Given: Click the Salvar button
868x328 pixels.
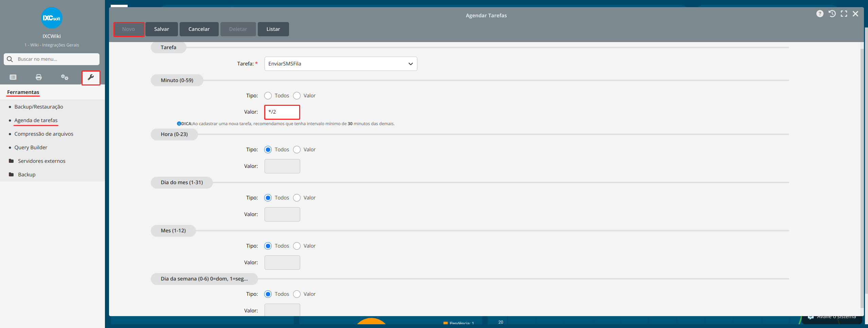Looking at the screenshot, I should click(162, 29).
